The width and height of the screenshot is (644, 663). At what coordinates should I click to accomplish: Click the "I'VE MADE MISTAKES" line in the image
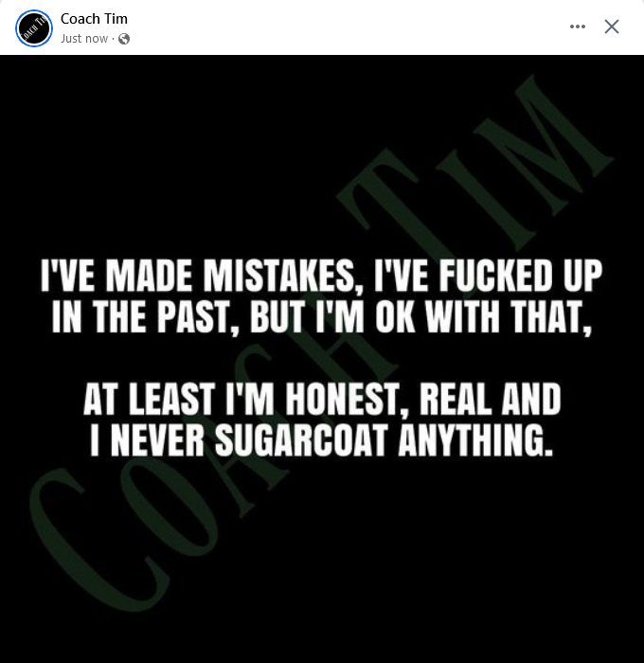click(x=321, y=278)
